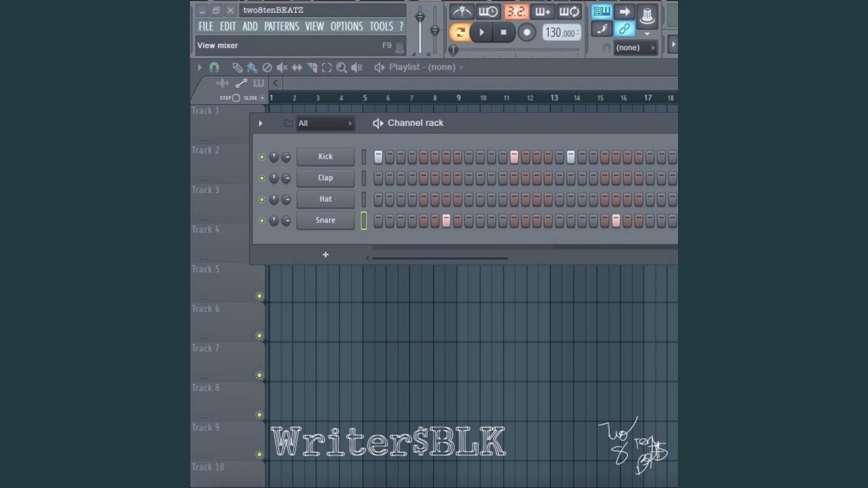Open the EDIT menu

tap(228, 26)
